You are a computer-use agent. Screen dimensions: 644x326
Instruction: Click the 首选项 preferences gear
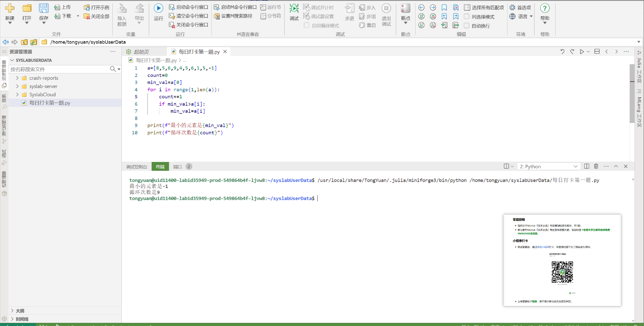click(x=512, y=7)
